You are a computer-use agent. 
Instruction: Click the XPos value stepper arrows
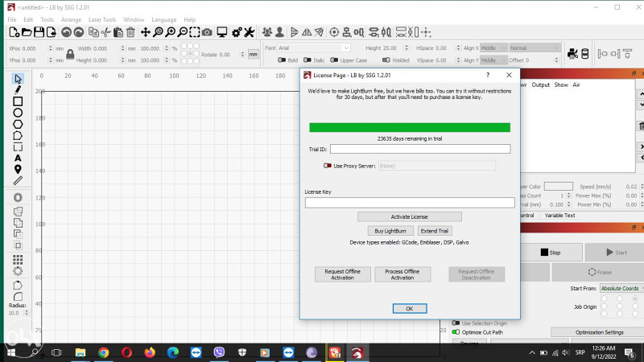51,48
